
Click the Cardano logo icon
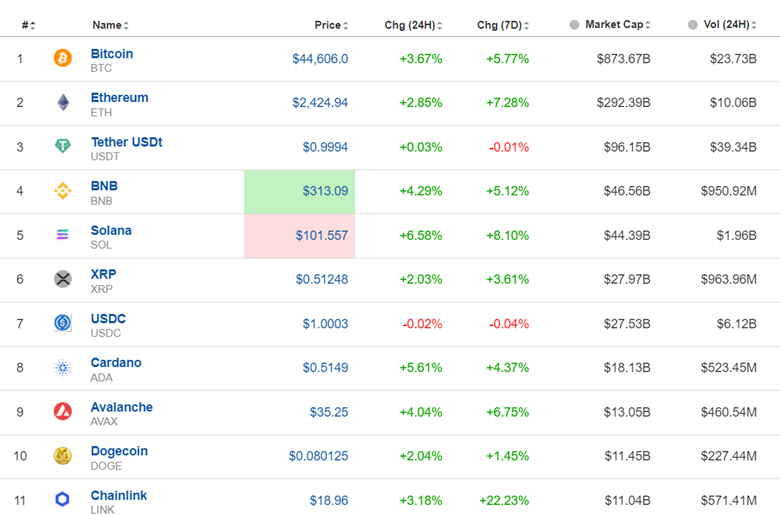(x=63, y=367)
